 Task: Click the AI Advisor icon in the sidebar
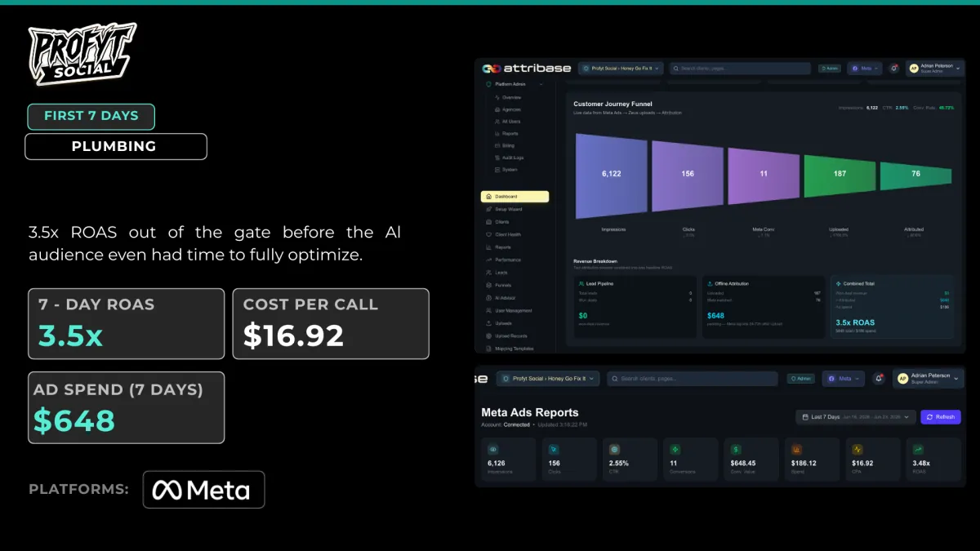coord(488,298)
